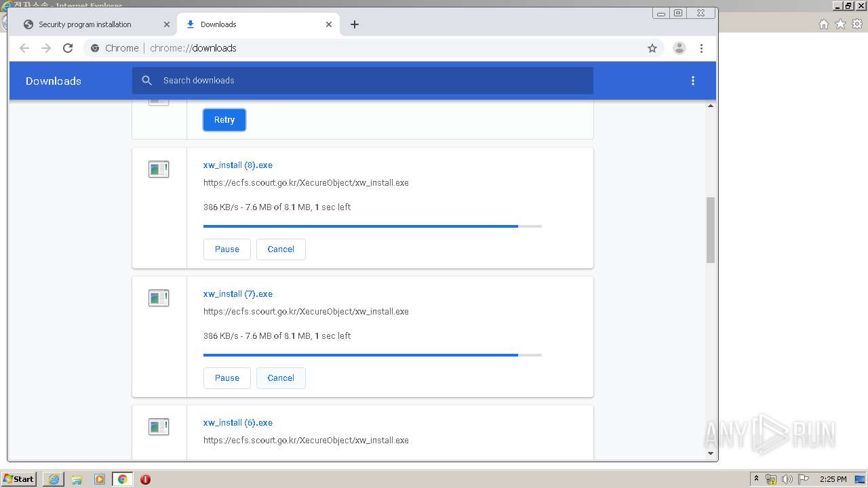This screenshot has height=488, width=868.
Task: Click the xw_install (6).exe source URL
Action: 306,441
